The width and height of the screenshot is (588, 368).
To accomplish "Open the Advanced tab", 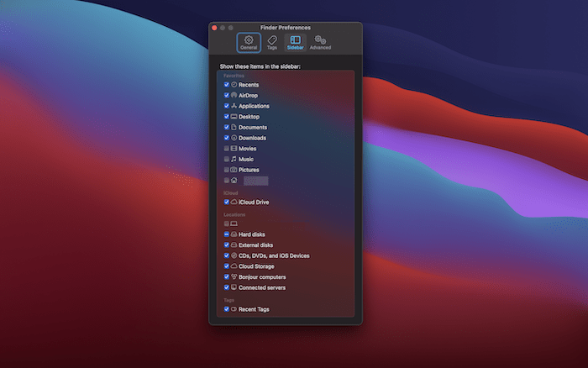I will point(320,43).
